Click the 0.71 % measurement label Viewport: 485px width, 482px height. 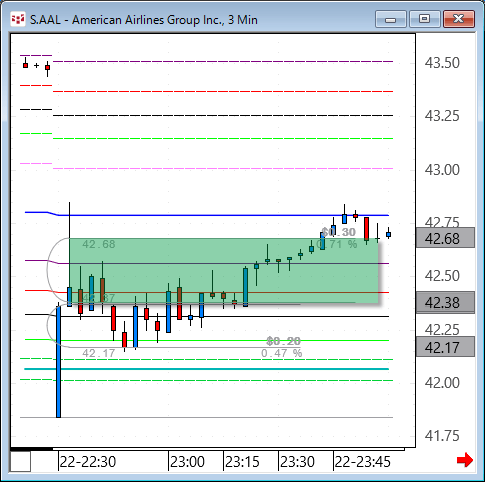(337, 244)
